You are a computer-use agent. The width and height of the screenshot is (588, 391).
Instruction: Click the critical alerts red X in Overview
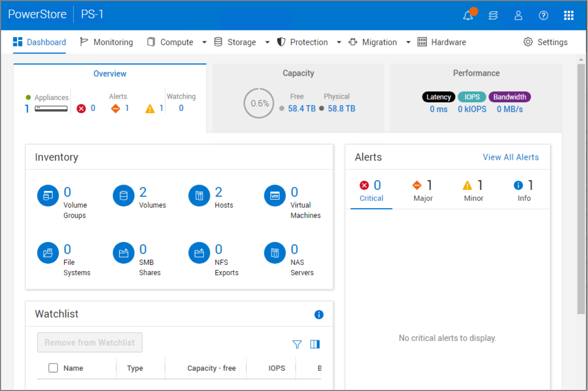tap(81, 108)
